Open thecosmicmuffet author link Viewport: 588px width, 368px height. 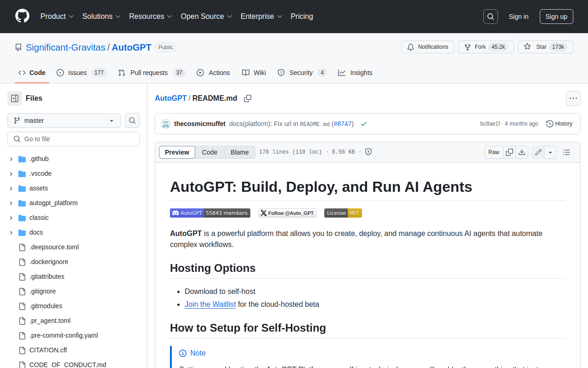pos(200,124)
